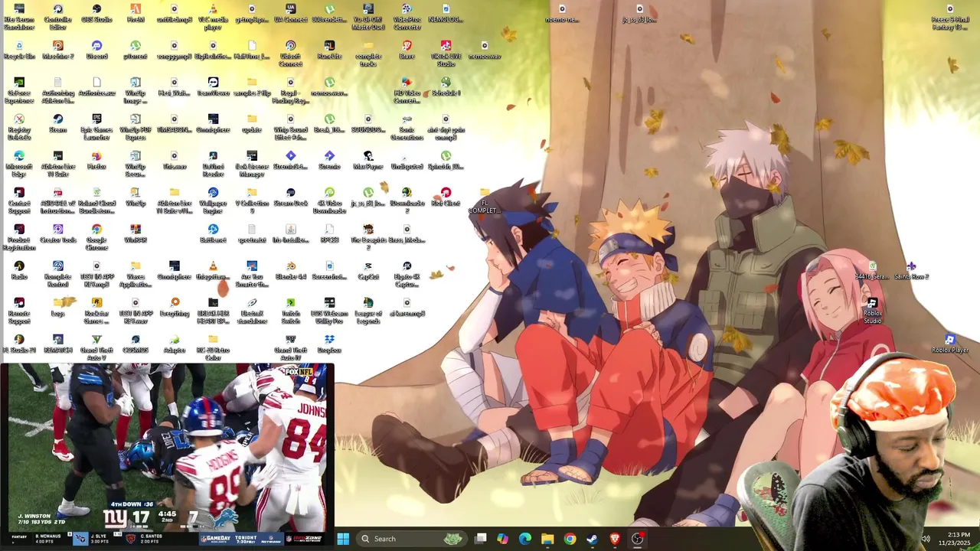Open the Max Payne desktop shortcut
This screenshot has width=980, height=551.
click(x=368, y=161)
